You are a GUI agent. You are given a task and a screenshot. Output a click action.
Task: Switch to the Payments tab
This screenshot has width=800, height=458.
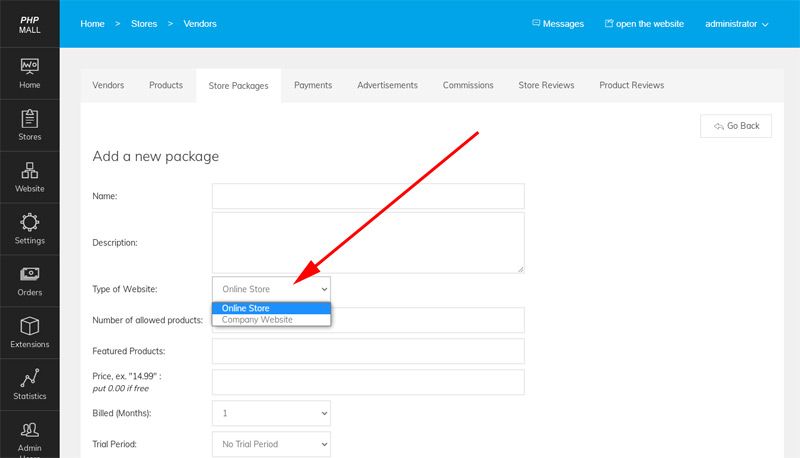313,86
